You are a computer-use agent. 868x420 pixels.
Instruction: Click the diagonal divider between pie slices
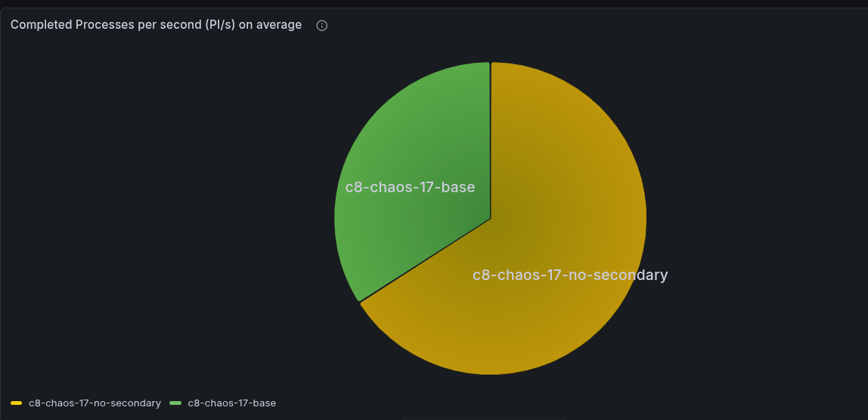(425, 260)
